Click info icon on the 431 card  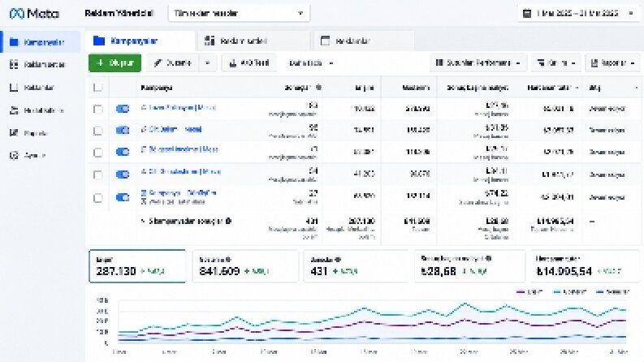click(x=338, y=260)
